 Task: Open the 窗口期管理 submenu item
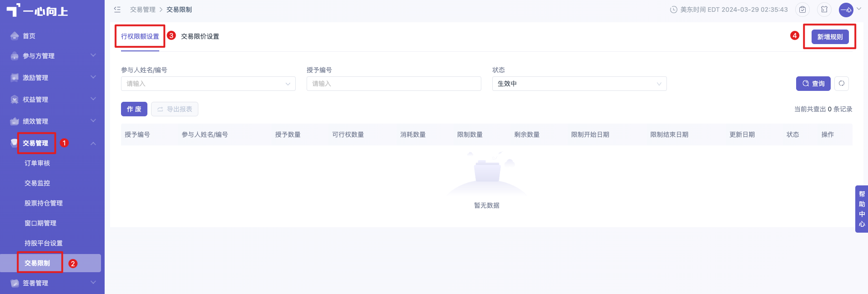(x=40, y=223)
